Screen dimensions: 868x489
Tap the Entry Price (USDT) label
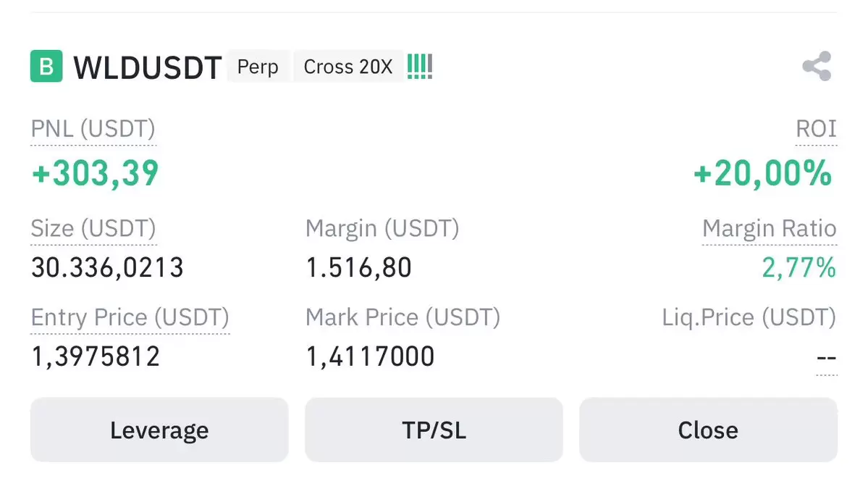point(130,317)
